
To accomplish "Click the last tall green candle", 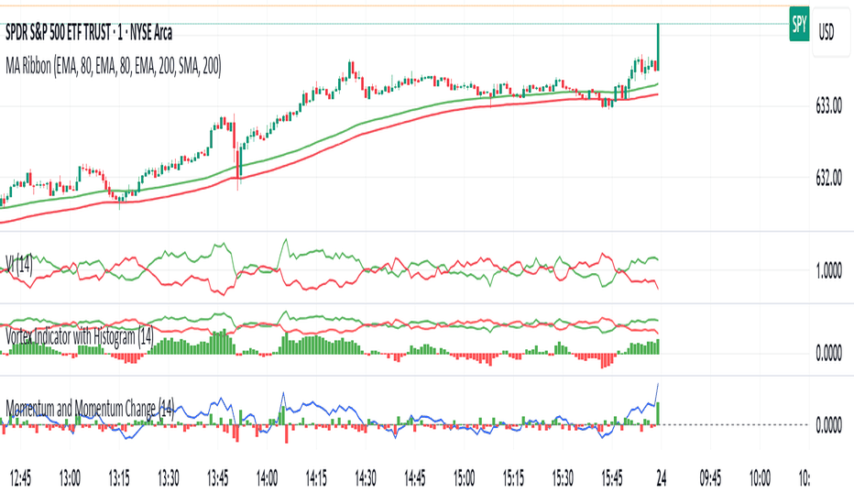I will click(659, 47).
